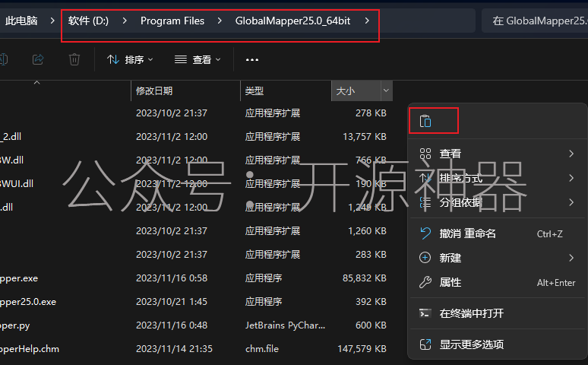Image resolution: width=588 pixels, height=365 pixels.
Task: Click the chm.file type cell
Action: 262,349
